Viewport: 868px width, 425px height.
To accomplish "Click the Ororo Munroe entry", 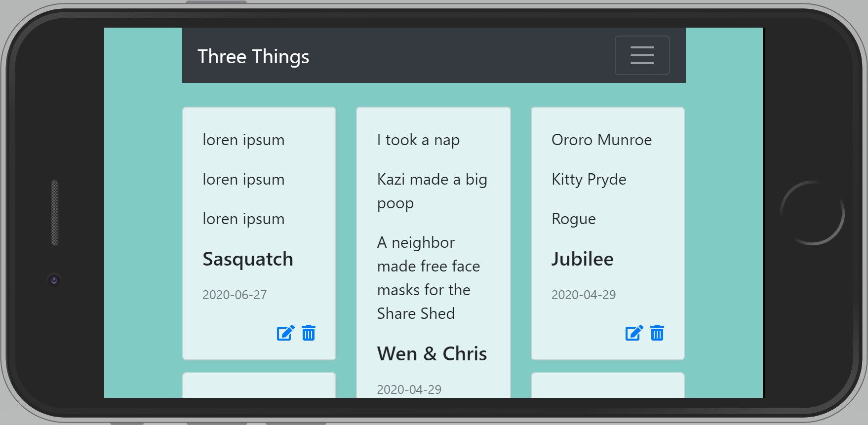I will (x=601, y=140).
